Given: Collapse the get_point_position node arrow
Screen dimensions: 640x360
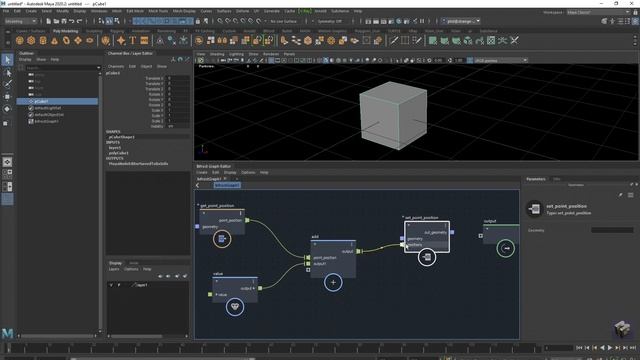Looking at the screenshot, I should coord(204,213).
